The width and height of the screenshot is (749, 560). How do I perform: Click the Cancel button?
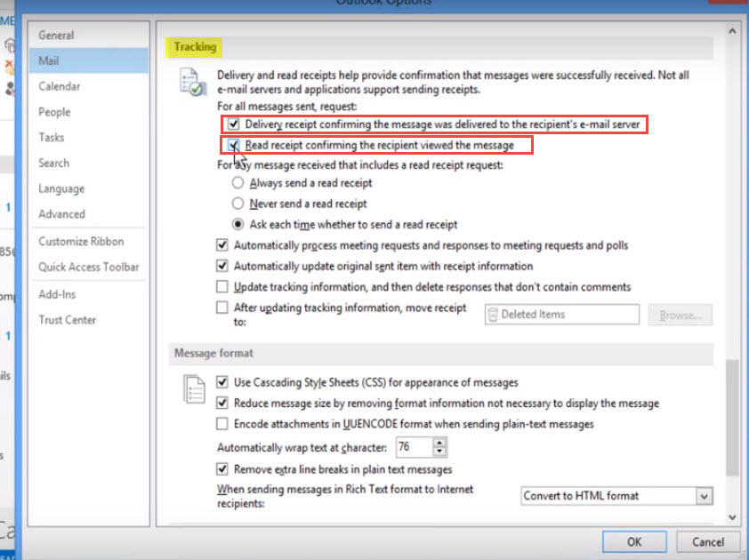pyautogui.click(x=708, y=542)
